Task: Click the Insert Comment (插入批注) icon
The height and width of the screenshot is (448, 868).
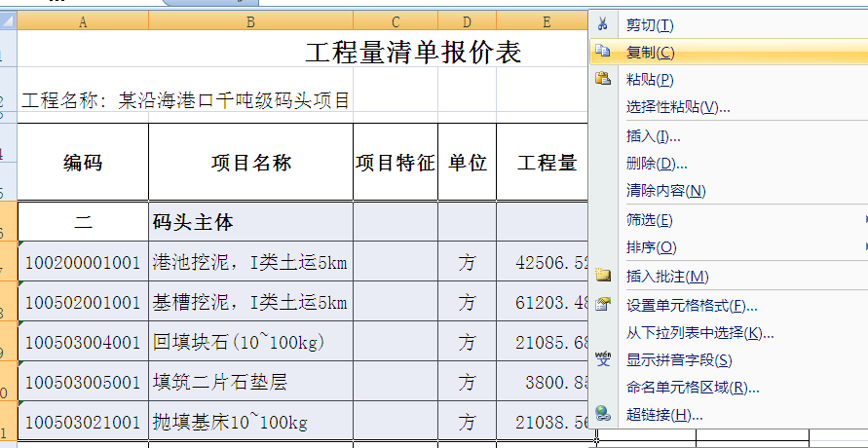Action: coord(603,277)
